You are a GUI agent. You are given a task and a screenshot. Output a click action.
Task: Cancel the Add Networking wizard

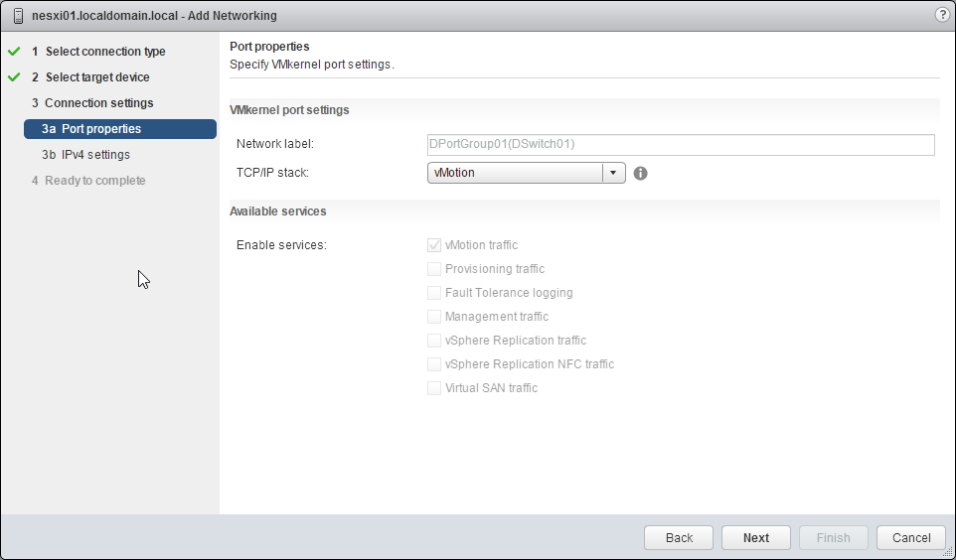pyautogui.click(x=911, y=537)
